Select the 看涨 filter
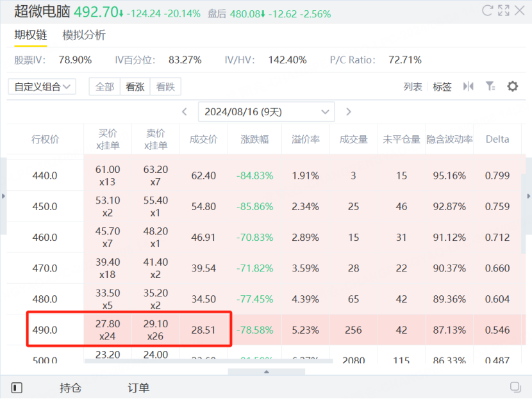Image resolution: width=532 pixels, height=399 pixels. point(135,87)
